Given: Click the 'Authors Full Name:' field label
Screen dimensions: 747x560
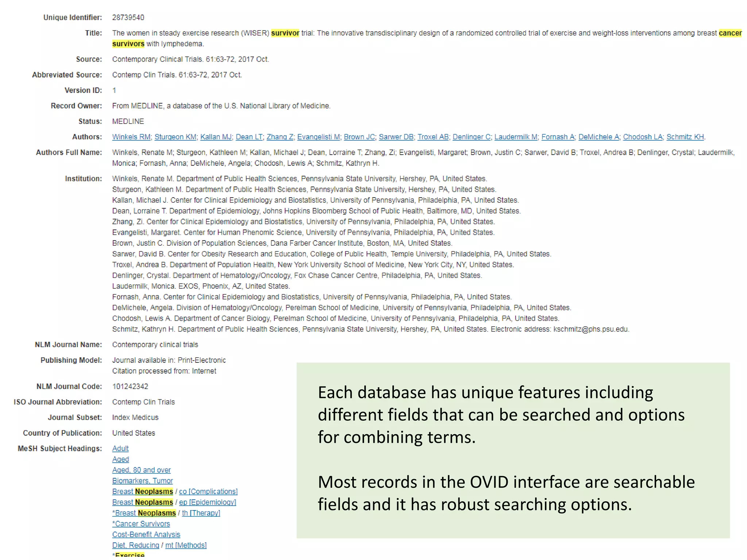Looking at the screenshot, I should coord(69,152).
